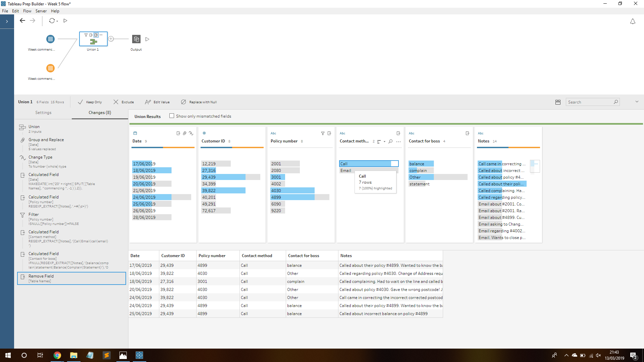Viewport: 644px width, 362px height.
Task: Click the Keep Only button
Action: click(x=90, y=102)
